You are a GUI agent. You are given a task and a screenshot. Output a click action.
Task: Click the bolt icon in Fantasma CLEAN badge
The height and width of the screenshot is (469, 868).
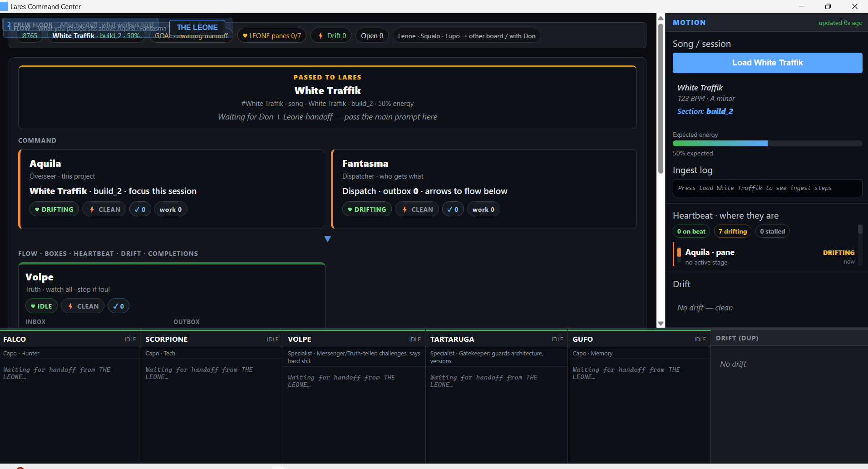[405, 210]
